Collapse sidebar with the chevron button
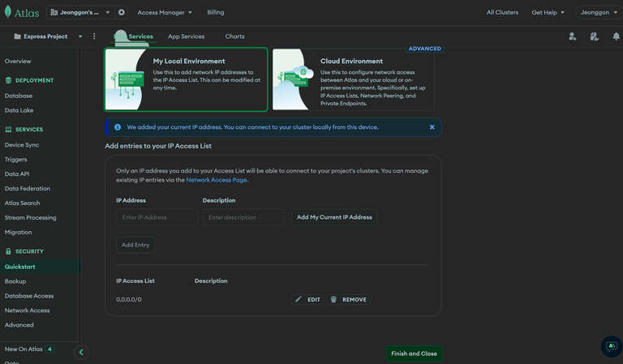 pyautogui.click(x=81, y=352)
